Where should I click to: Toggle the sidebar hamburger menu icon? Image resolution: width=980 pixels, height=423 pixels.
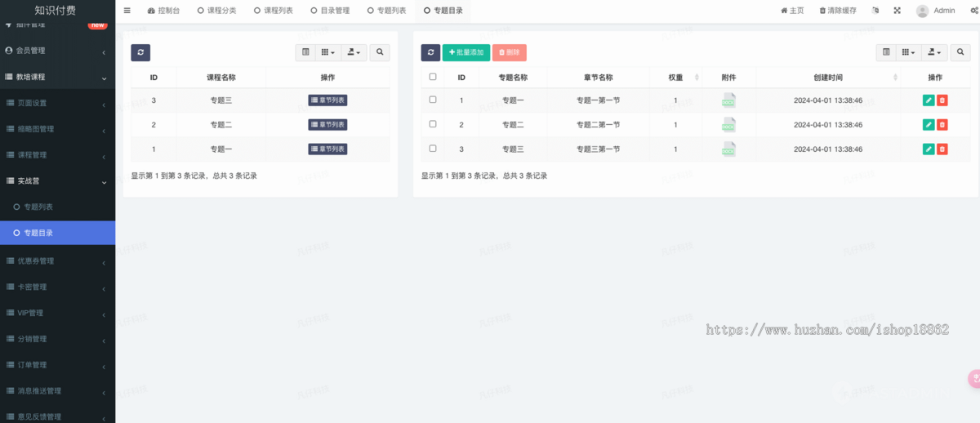[127, 11]
